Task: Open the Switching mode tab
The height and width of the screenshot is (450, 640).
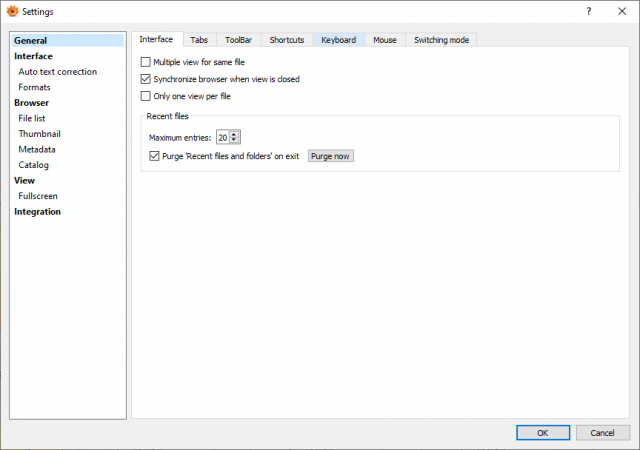Action: [441, 40]
